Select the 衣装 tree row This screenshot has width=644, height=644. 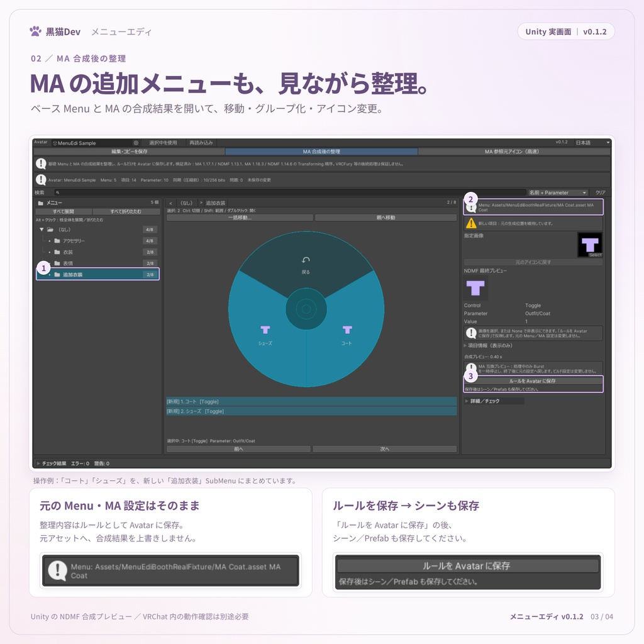tap(97, 252)
